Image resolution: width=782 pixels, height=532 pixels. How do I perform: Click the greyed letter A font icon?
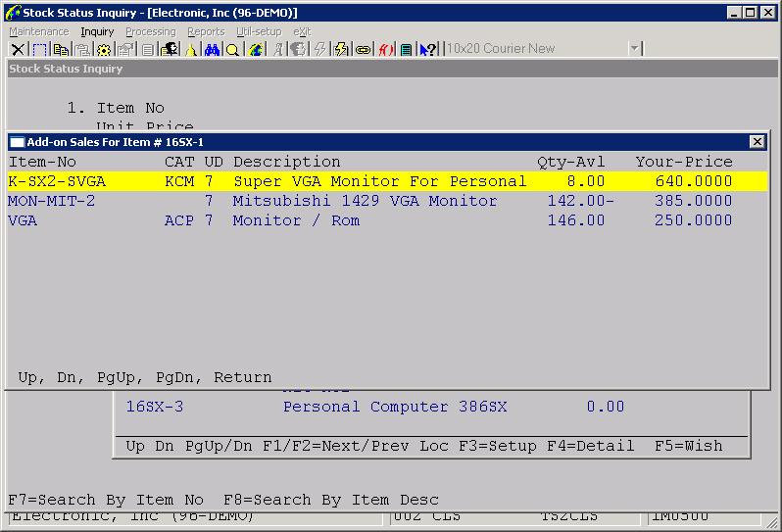277,49
